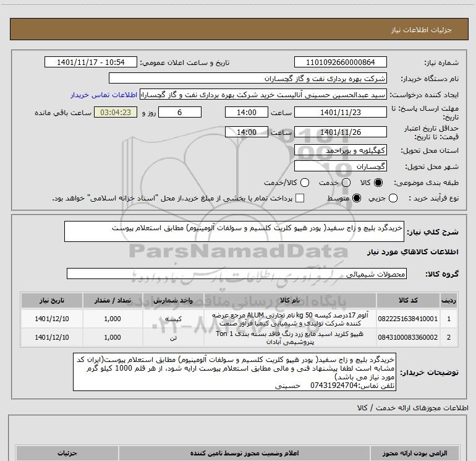
Task: Click the goods group field محصولات شیمیائی
Action: (237, 274)
